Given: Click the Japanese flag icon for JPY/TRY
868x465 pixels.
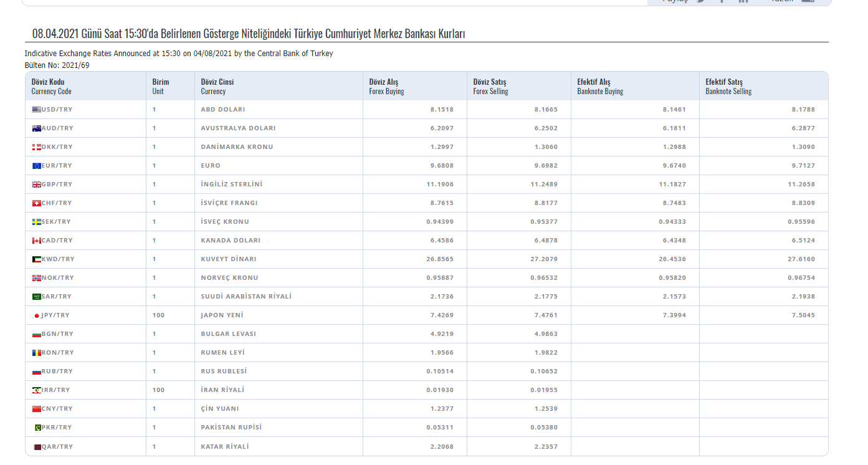Looking at the screenshot, I should (x=37, y=315).
